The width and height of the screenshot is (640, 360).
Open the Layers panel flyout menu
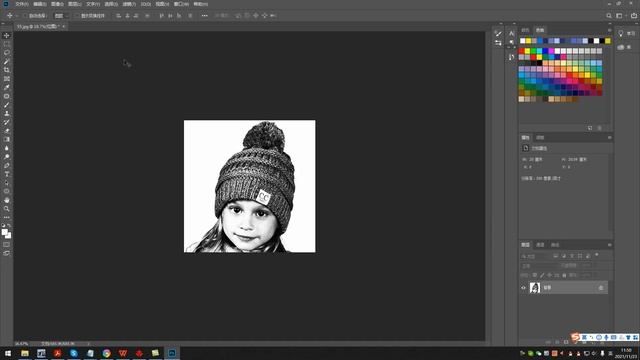(609, 245)
